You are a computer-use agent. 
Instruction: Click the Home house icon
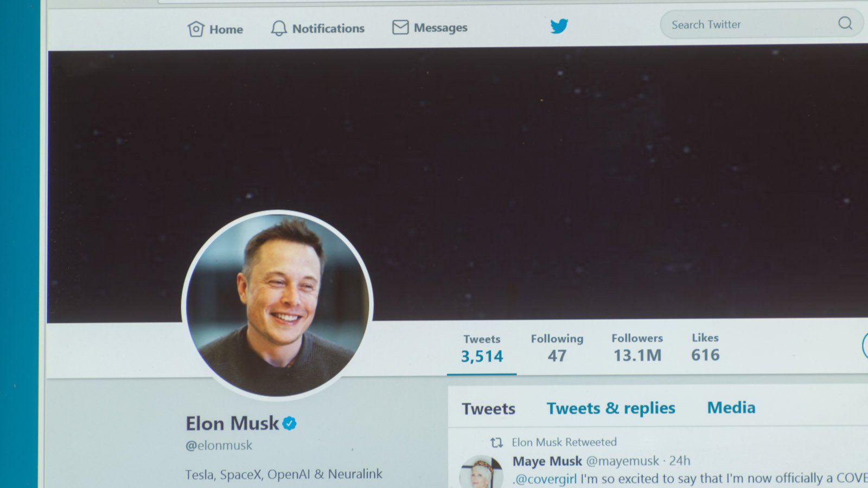[196, 29]
